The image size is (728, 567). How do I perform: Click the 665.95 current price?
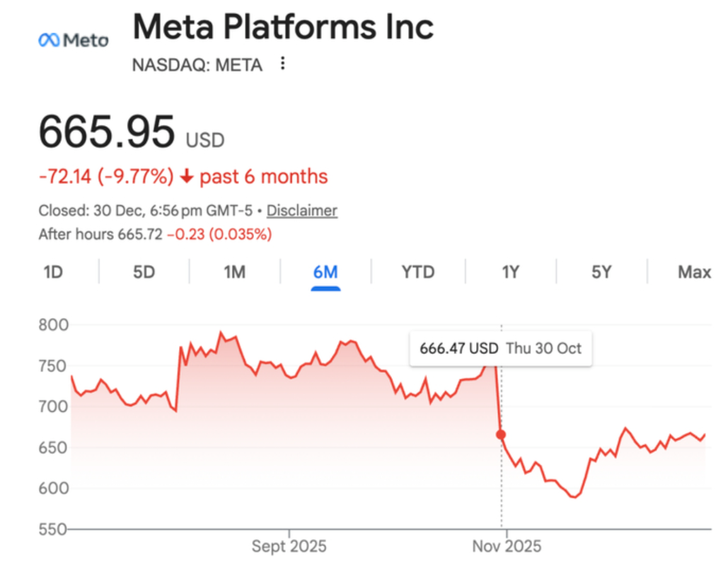pyautogui.click(x=106, y=132)
